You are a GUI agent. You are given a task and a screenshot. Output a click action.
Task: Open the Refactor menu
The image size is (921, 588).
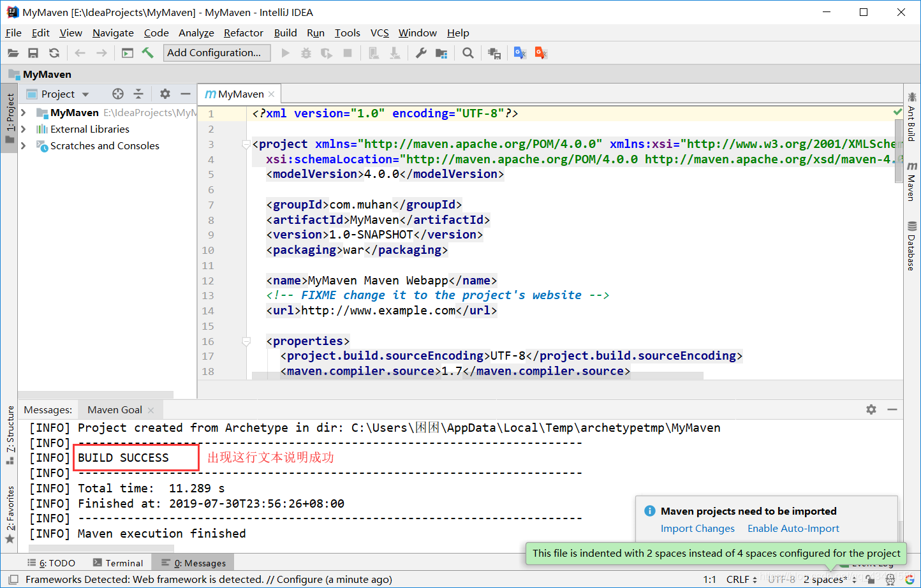pos(243,33)
